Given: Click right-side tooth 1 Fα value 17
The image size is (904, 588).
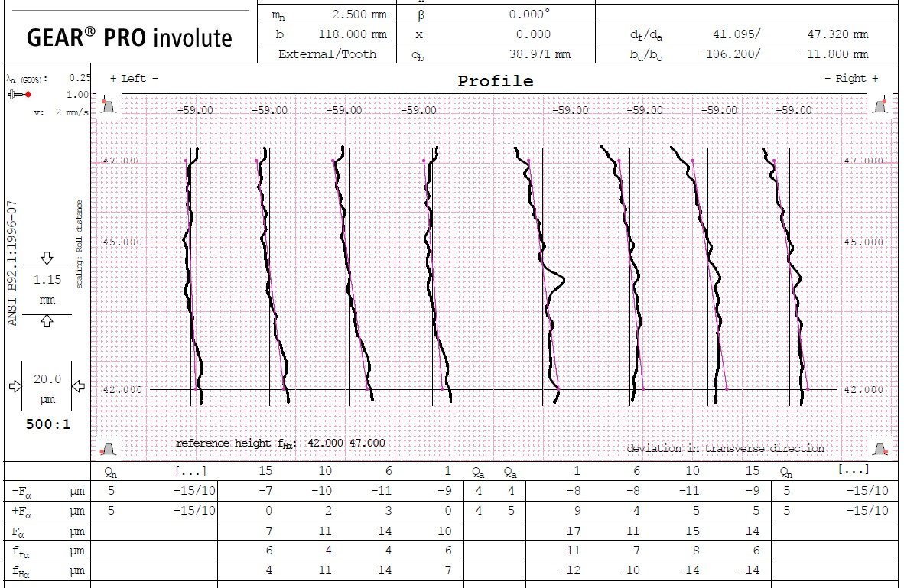Looking at the screenshot, I should tap(574, 531).
